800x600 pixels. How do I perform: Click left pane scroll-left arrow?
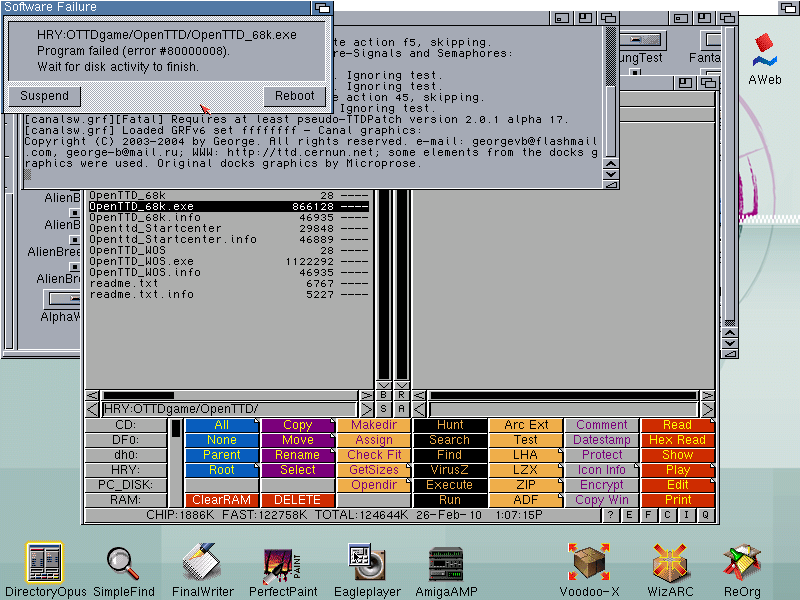tap(92, 395)
